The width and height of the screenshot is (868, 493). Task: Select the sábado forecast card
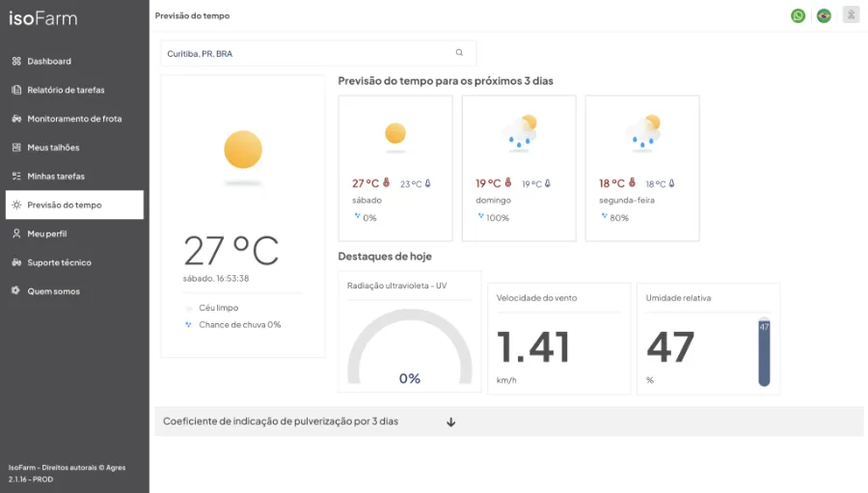(x=395, y=169)
